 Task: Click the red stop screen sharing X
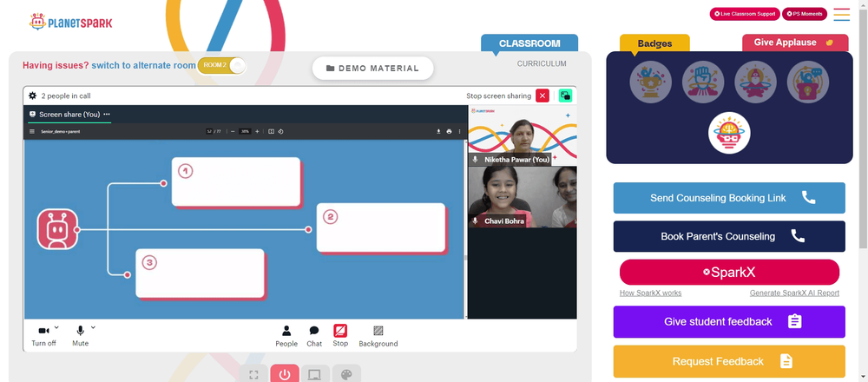(542, 95)
